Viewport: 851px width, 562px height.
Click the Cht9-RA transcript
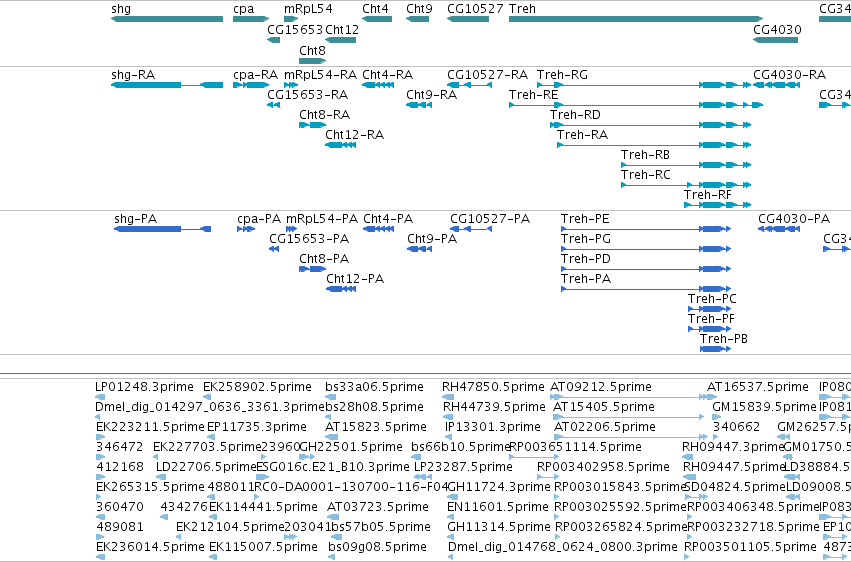pos(419,105)
